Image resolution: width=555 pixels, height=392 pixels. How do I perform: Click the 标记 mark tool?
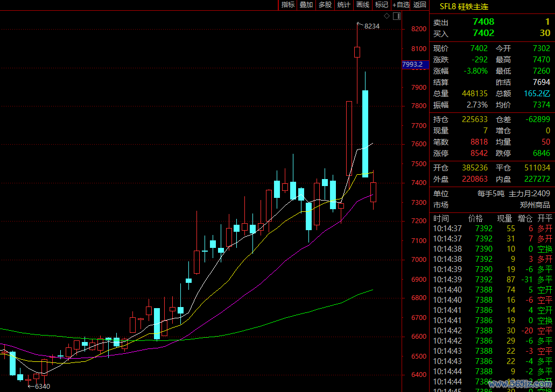tap(382, 5)
